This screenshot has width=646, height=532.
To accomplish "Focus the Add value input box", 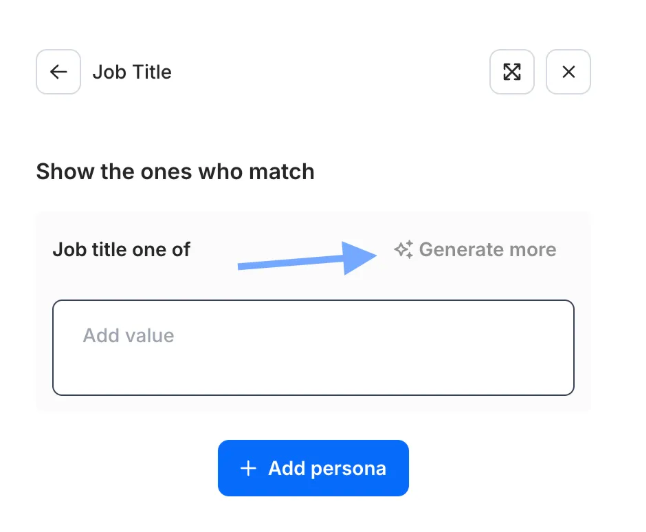I will pyautogui.click(x=313, y=347).
